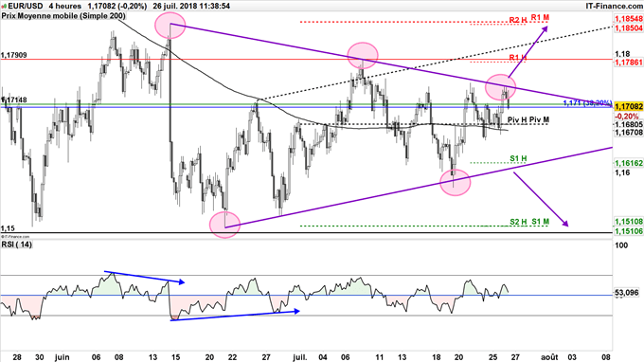Click the green '1,15106' price tag

click(629, 231)
